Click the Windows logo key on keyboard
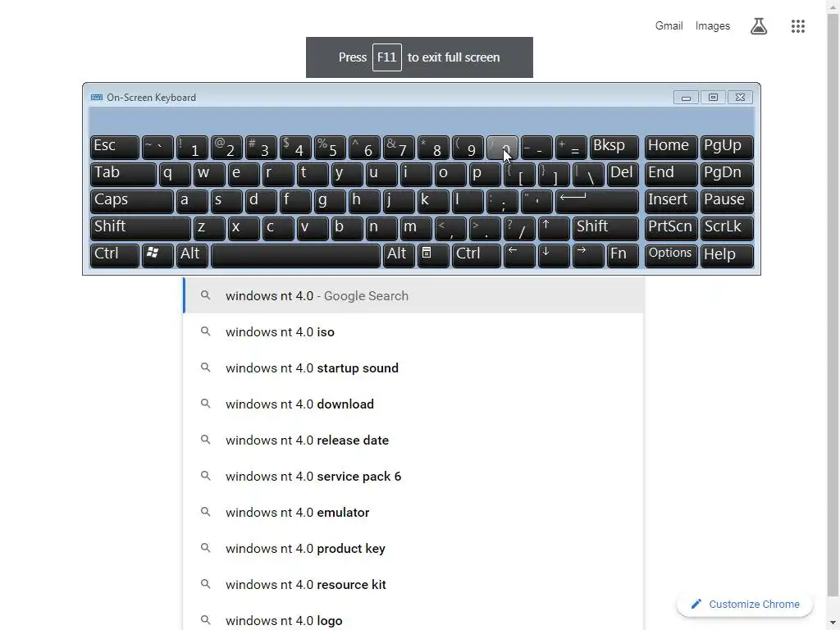Viewport: 840px width, 630px height. (157, 256)
